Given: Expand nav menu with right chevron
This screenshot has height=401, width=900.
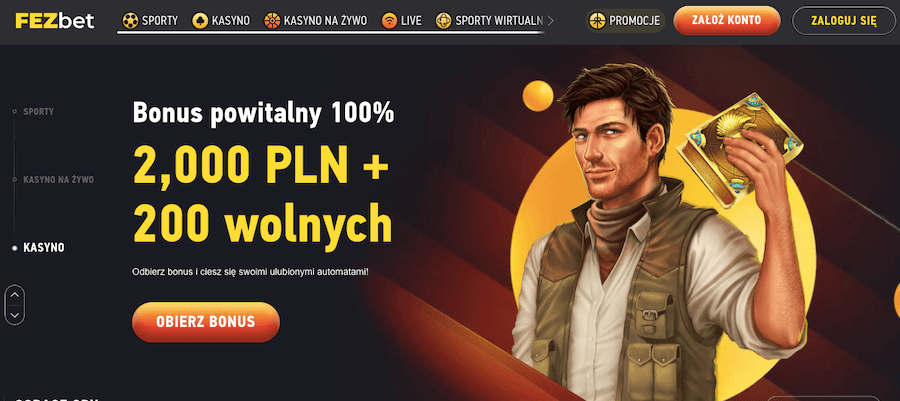Looking at the screenshot, I should [x=551, y=21].
